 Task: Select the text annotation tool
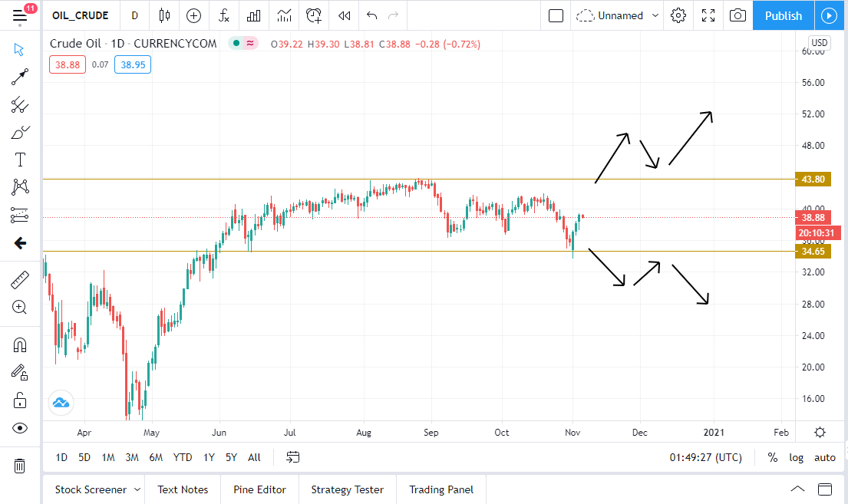[x=20, y=160]
